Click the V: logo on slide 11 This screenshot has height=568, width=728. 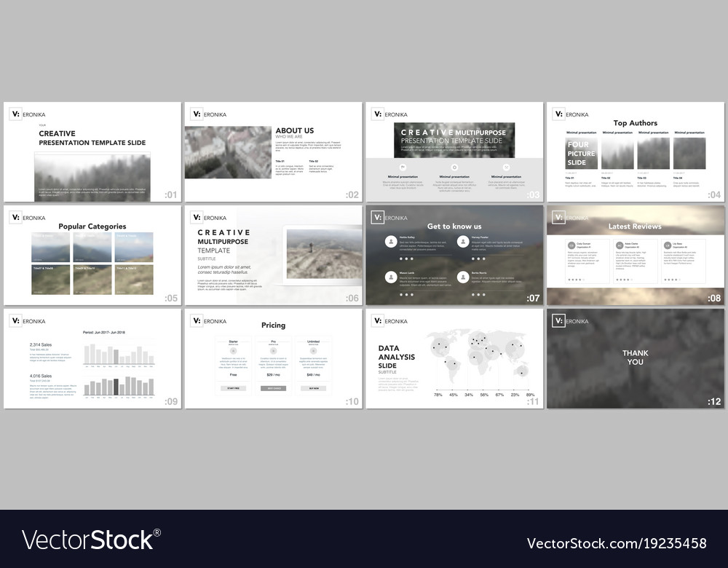(x=377, y=321)
